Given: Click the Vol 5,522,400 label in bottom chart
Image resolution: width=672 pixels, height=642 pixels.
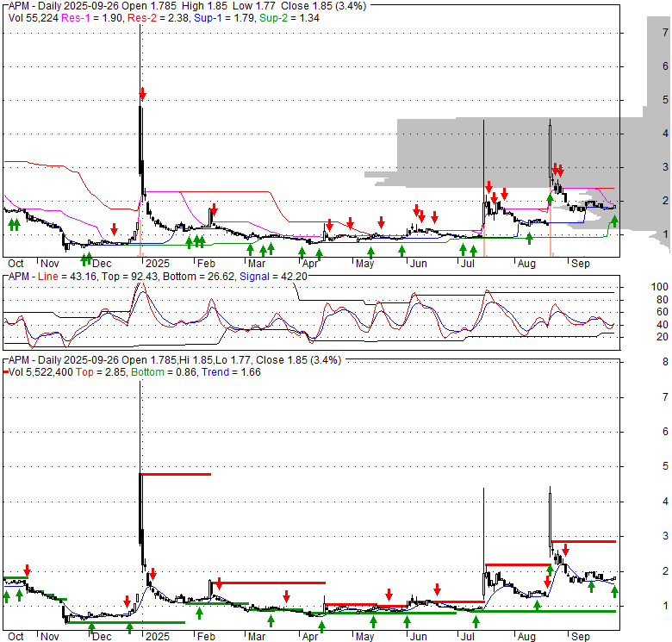Looking at the screenshot, I should 40,372.
